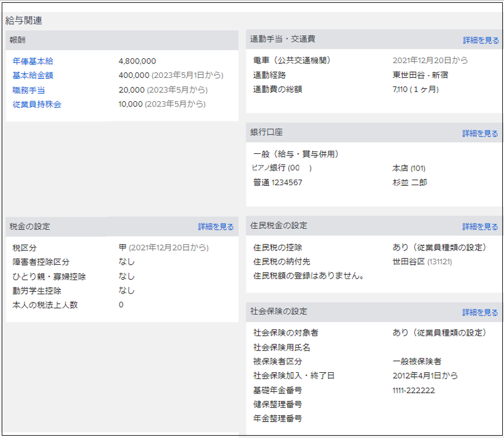Viewport: 504px width, 438px height.
Task: View details of 社会保険の設定
Action: coord(480,313)
